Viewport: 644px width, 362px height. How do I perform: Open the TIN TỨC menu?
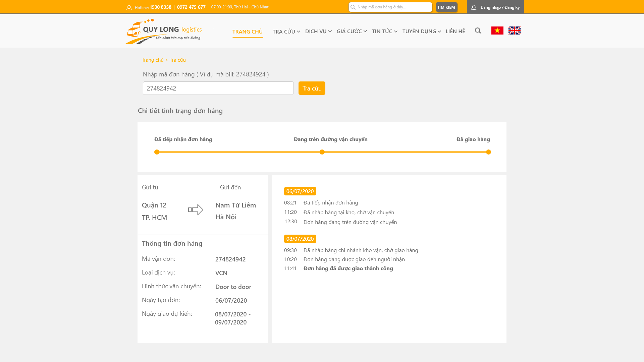[384, 31]
